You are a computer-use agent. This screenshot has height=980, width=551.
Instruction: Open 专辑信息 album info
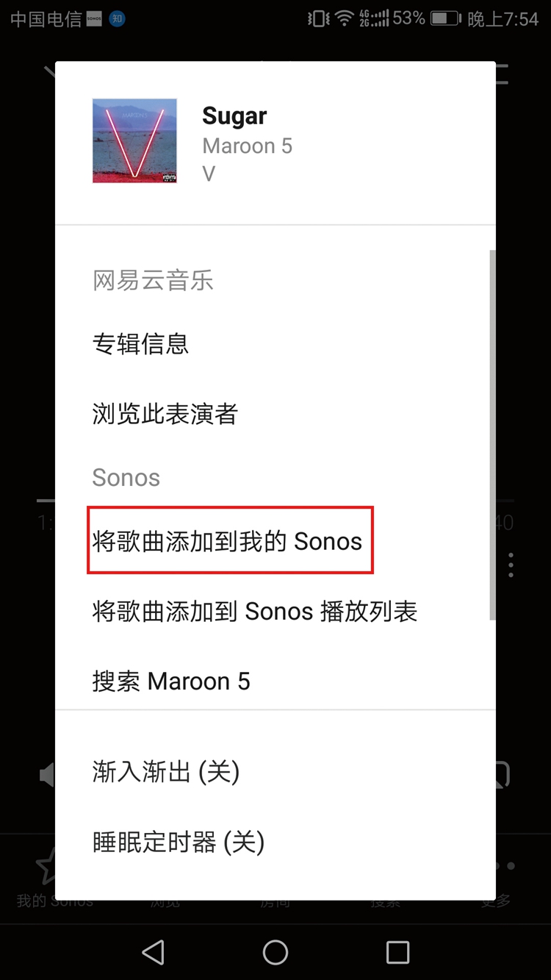140,343
